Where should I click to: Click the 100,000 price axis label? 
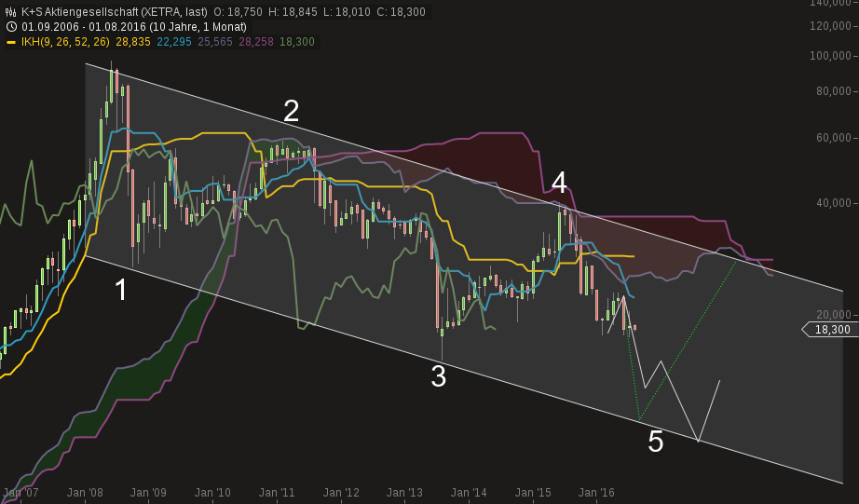point(830,56)
